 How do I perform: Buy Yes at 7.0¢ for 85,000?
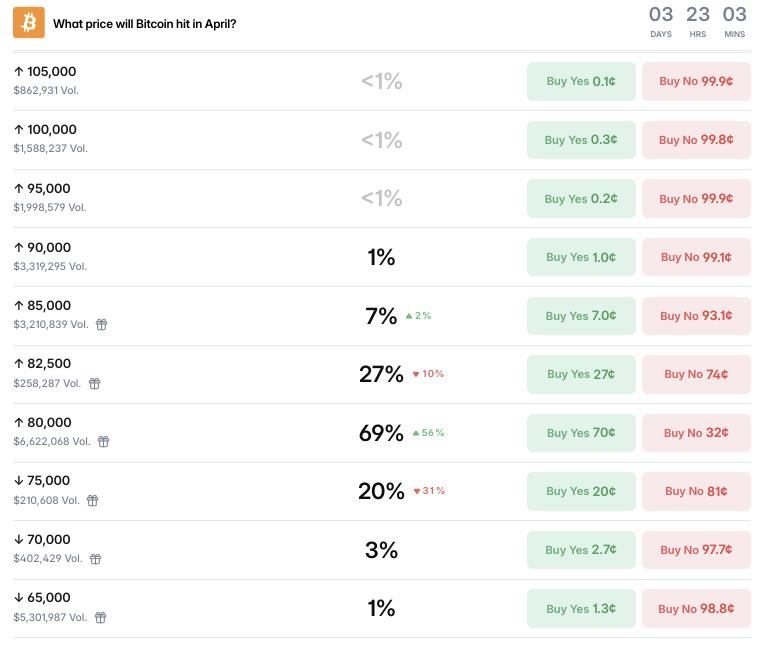pyautogui.click(x=581, y=316)
